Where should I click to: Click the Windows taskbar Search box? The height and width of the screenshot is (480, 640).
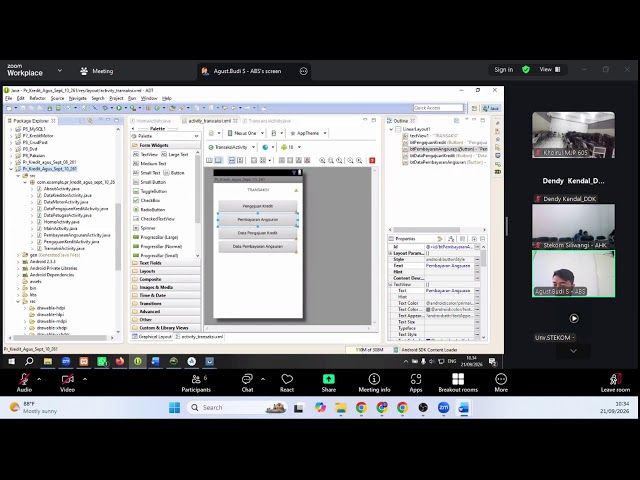click(237, 407)
